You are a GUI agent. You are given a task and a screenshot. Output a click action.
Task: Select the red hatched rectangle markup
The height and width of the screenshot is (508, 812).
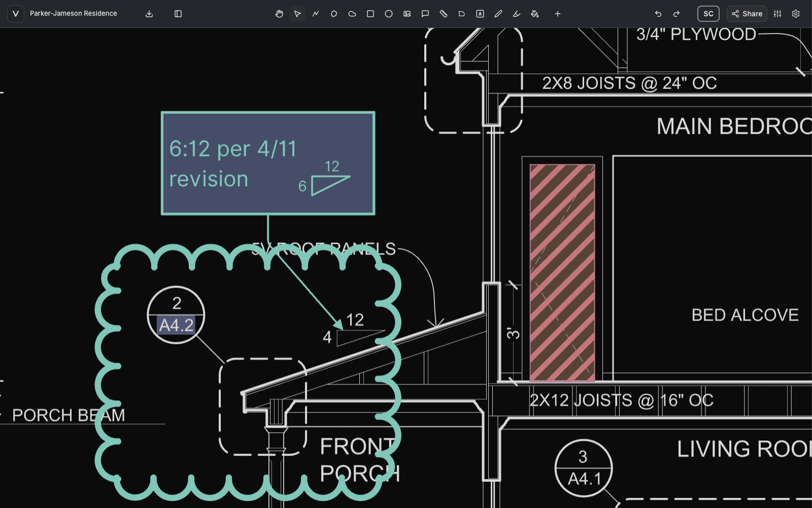[562, 273]
